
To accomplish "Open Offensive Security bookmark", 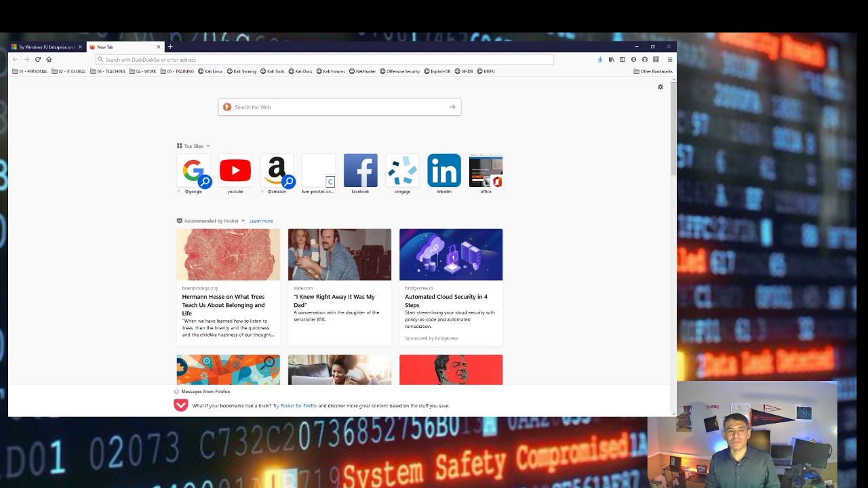I will click(400, 71).
